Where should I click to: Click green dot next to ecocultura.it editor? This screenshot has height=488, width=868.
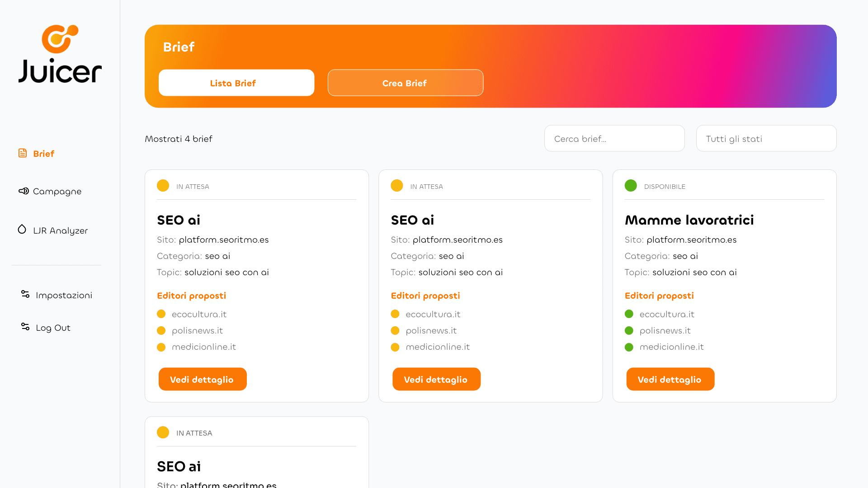(x=629, y=314)
